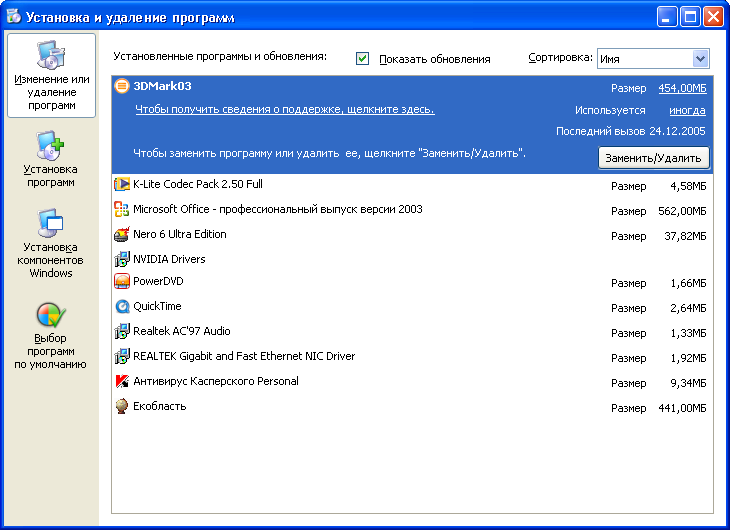
Task: Open the 3DMark03 support information link
Action: coord(284,110)
